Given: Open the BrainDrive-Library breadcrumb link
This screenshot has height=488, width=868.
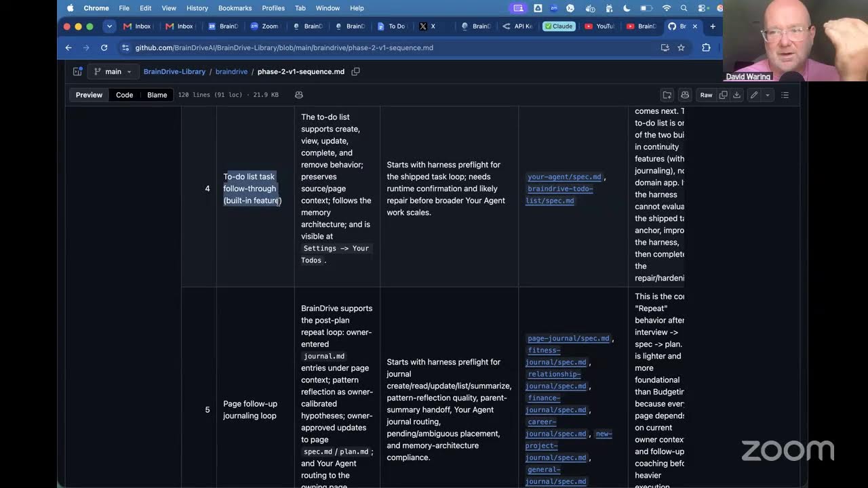Looking at the screenshot, I should click(x=174, y=71).
